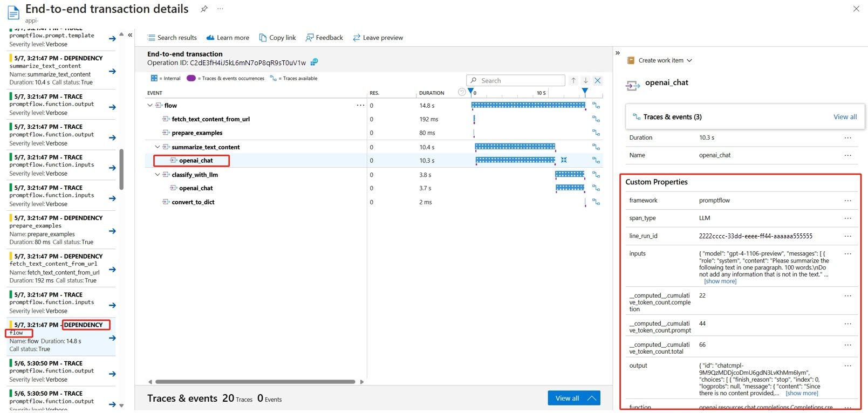The image size is (868, 413).
Task: Click Search results in the toolbar
Action: tap(172, 38)
